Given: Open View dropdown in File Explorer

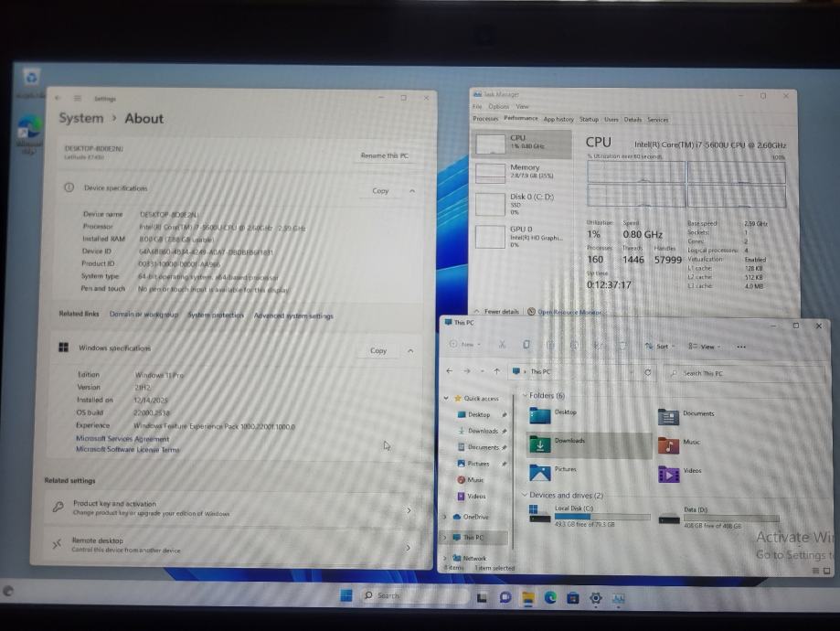Looking at the screenshot, I should click(x=705, y=347).
